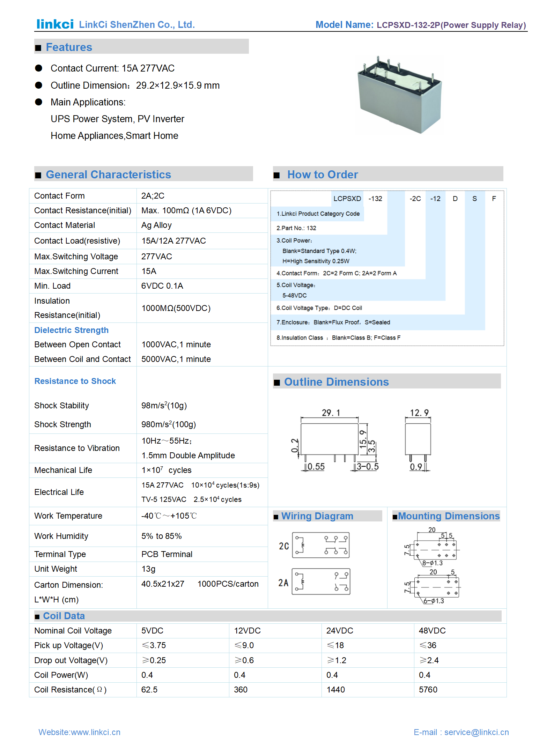This screenshot has height=756, width=554.
Task: Click the 2A wiring diagram
Action: coord(320,581)
